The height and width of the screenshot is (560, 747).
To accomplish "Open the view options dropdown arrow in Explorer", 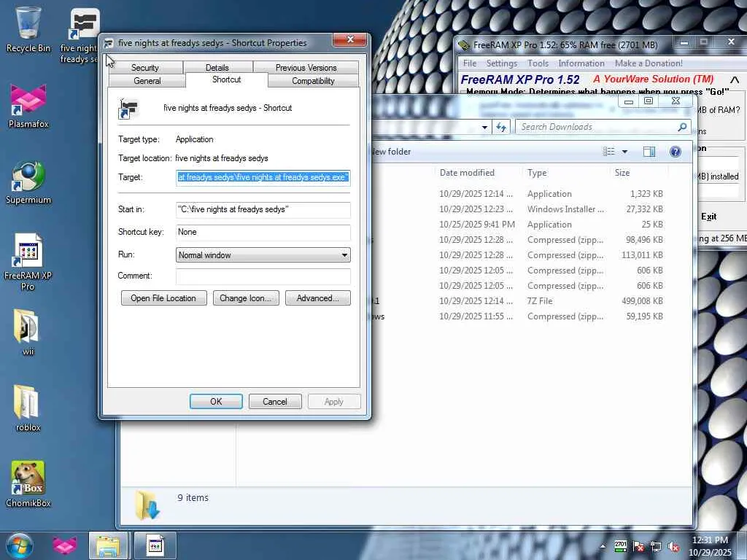I will tap(624, 152).
